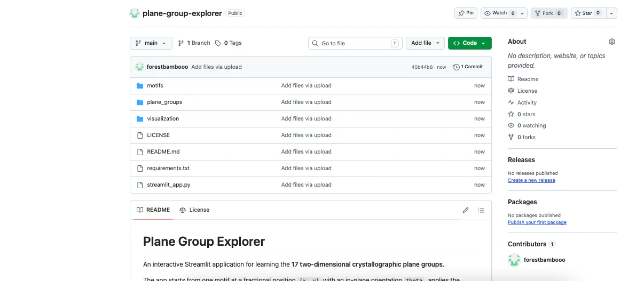The image size is (644, 281).
Task: Click the requirements.txt file icon
Action: [140, 168]
